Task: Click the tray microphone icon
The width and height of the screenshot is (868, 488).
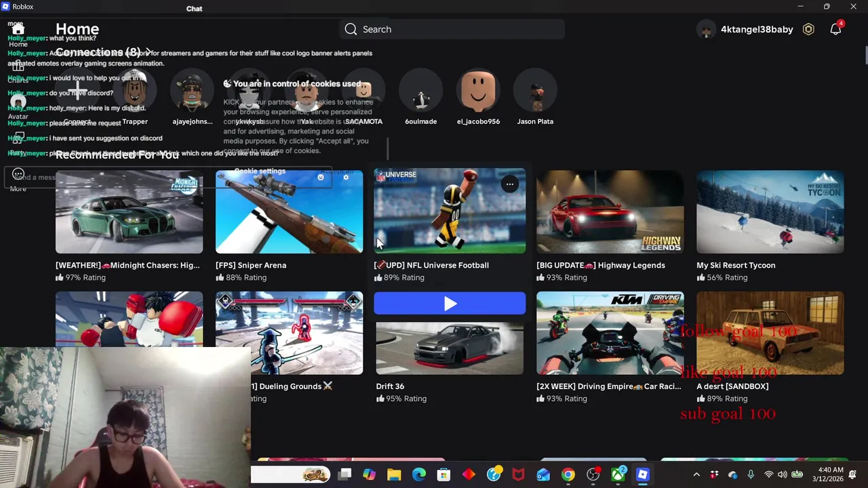Action: tap(751, 474)
